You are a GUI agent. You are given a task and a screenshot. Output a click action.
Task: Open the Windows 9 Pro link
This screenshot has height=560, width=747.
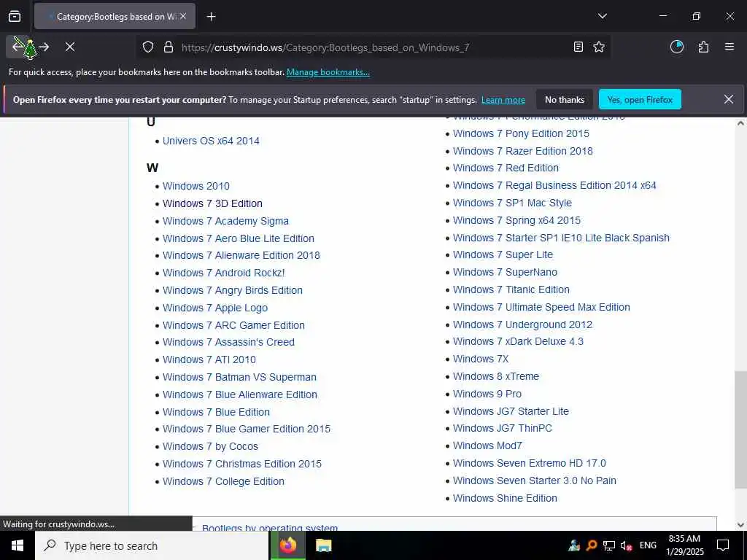coord(487,394)
